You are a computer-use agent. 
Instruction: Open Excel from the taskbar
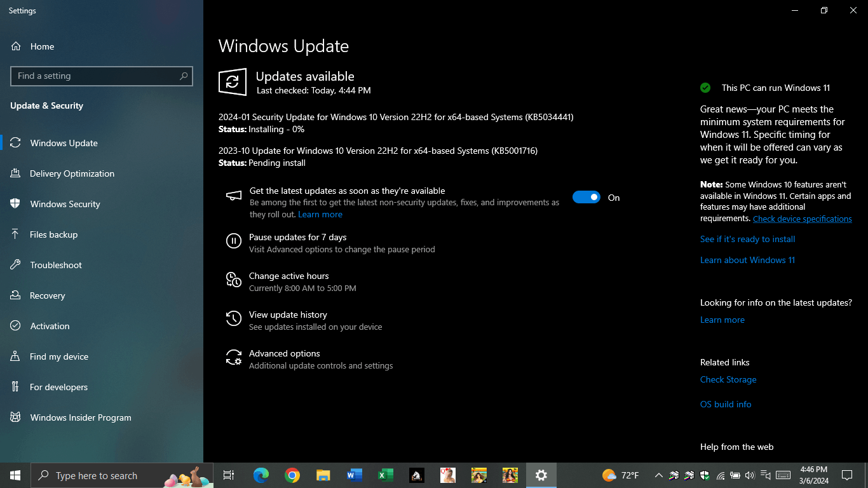(x=386, y=475)
